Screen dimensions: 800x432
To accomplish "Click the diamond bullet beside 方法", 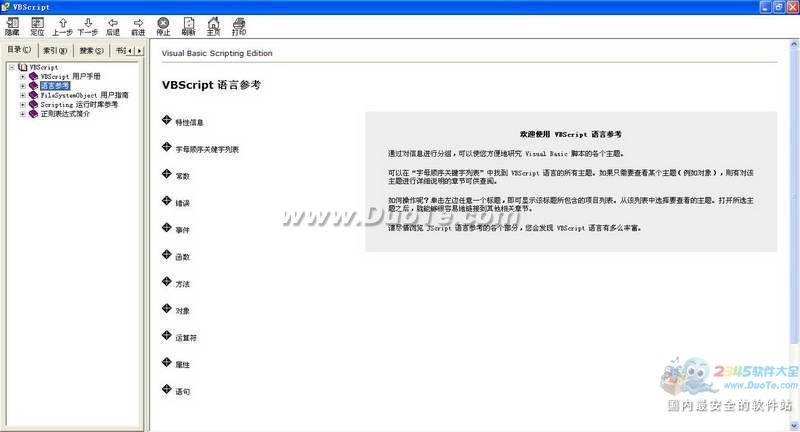I will pyautogui.click(x=166, y=282).
